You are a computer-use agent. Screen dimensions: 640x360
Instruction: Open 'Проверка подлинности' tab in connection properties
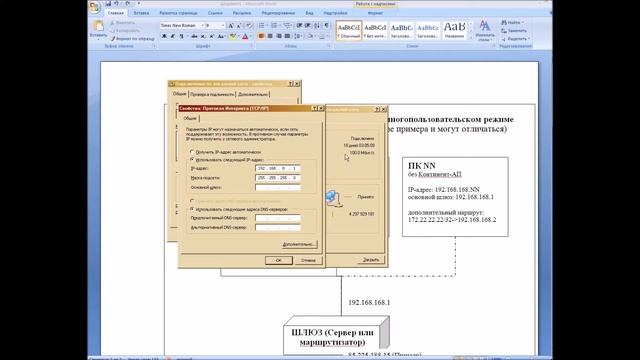(212, 94)
